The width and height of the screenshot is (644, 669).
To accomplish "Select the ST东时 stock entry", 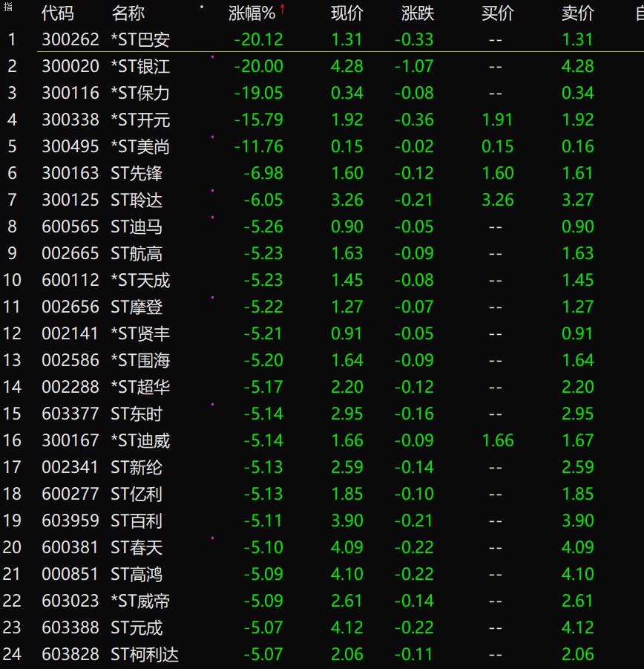I will [137, 414].
